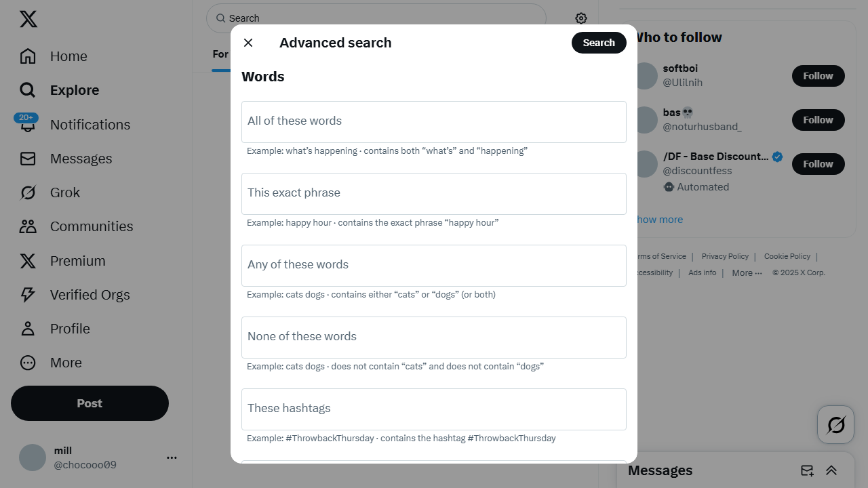
Task: Click the All of these words field
Action: [x=434, y=122]
